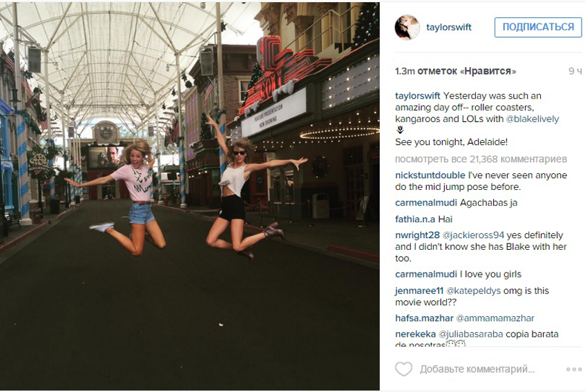
Task: Click the taylorswift username in header
Action: pyautogui.click(x=449, y=27)
